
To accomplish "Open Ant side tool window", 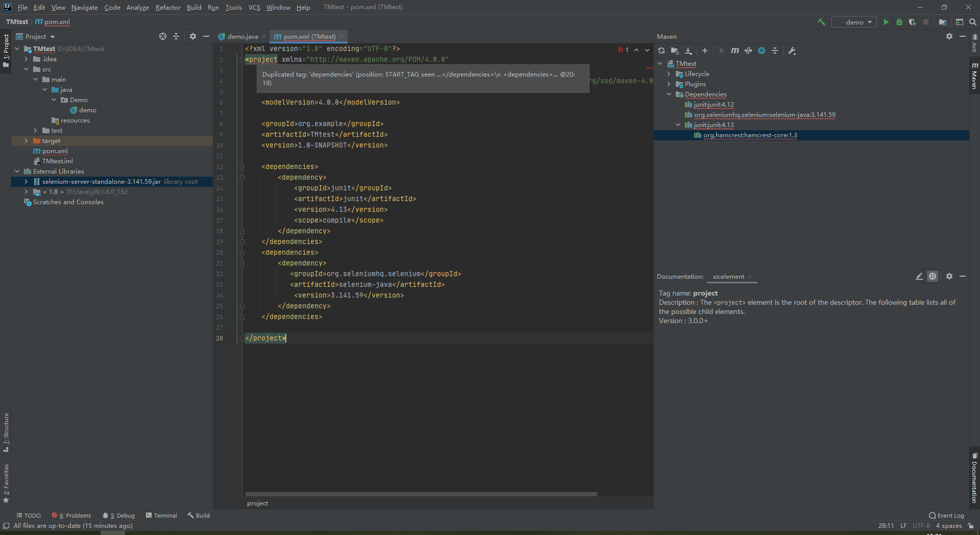I will click(x=974, y=43).
